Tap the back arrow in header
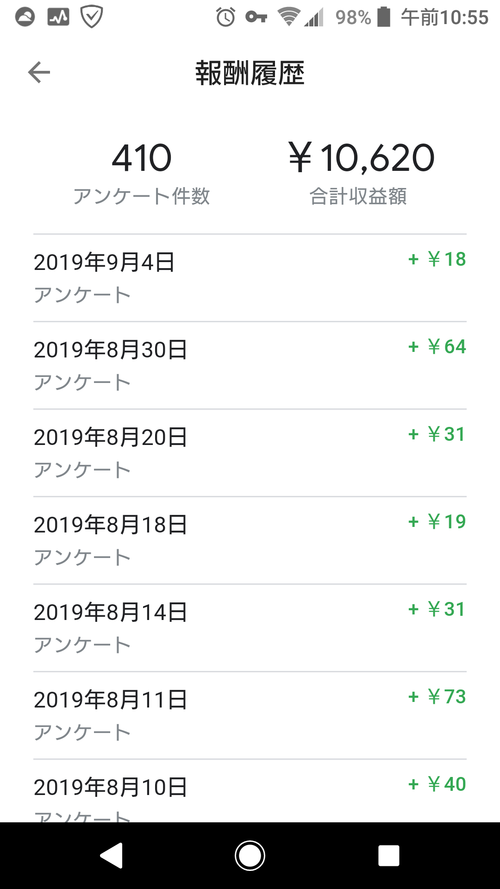This screenshot has height=889, width=500. (x=39, y=73)
